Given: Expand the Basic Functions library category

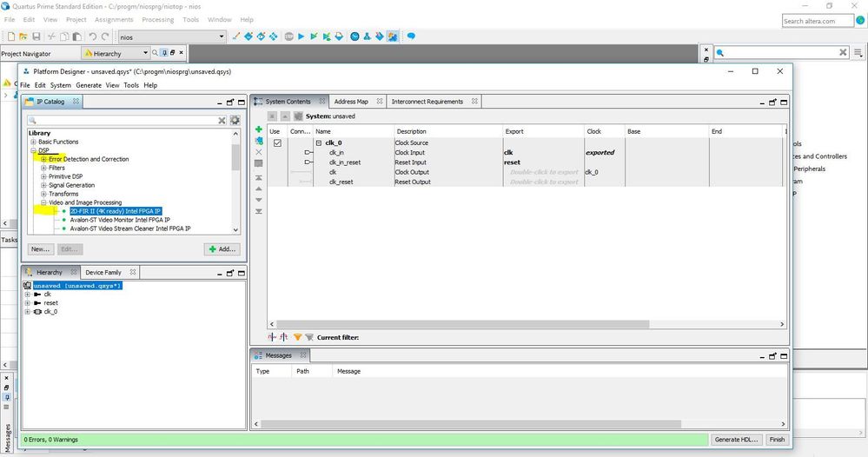Looking at the screenshot, I should pos(33,142).
